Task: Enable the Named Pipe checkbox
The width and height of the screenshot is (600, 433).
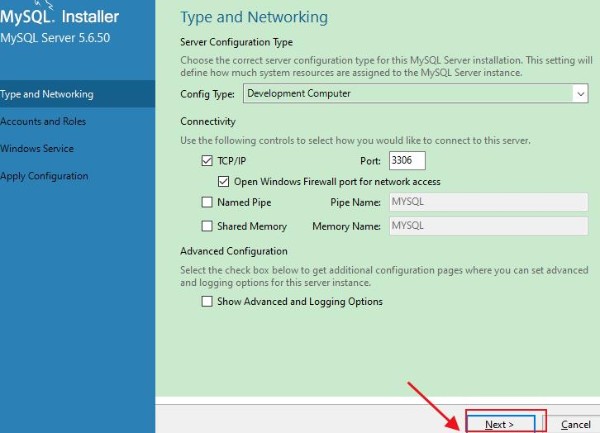Action: point(207,202)
